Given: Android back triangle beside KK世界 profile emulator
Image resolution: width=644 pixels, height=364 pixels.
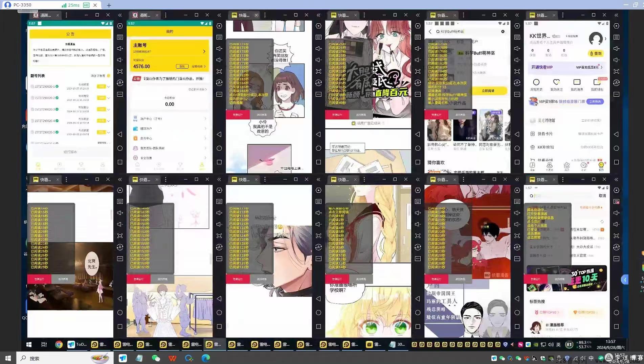Looking at the screenshot, I should [616, 134].
